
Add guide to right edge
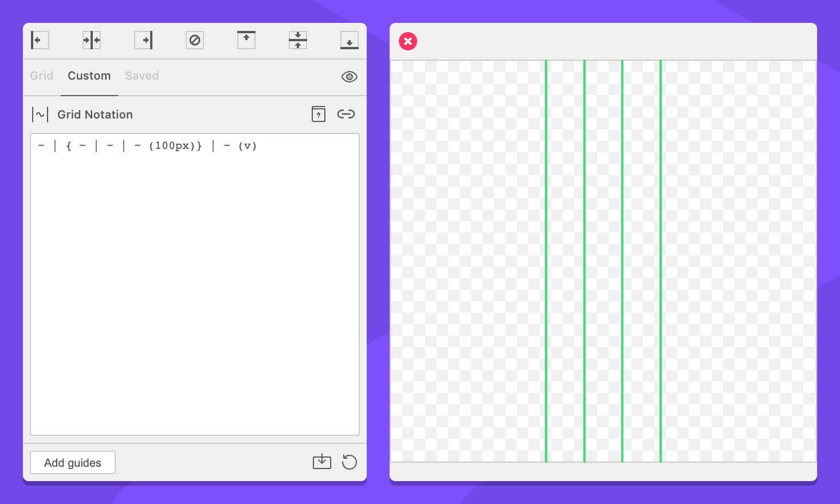tap(143, 40)
